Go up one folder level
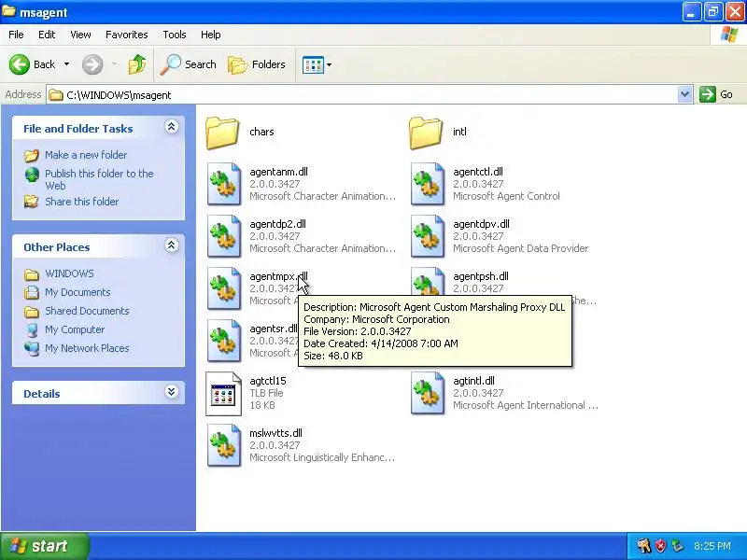 pos(137,64)
